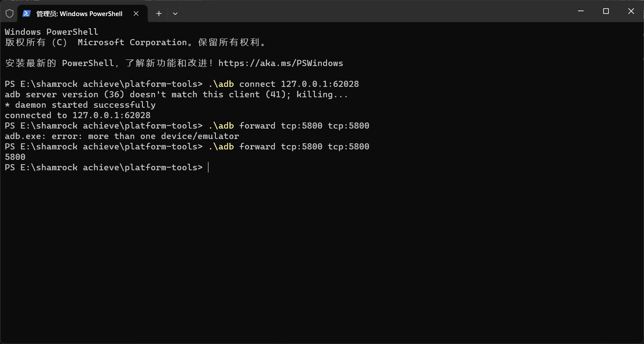This screenshot has width=644, height=344.
Task: Click the "Windows PowerShell" banner text
Action: pos(52,32)
